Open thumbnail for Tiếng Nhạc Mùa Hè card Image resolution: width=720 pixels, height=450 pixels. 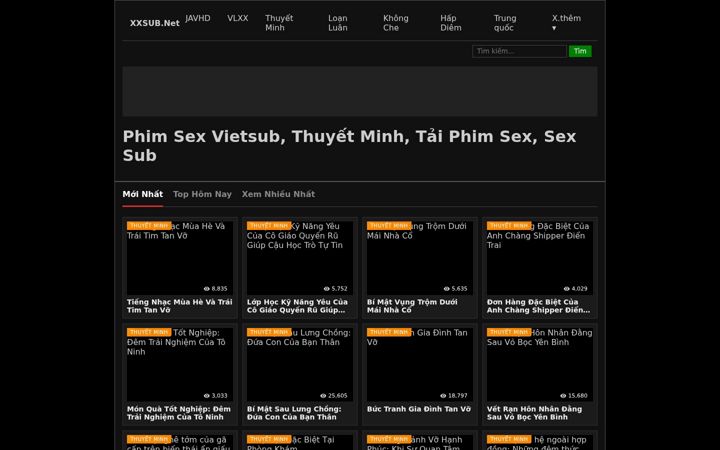click(x=180, y=258)
